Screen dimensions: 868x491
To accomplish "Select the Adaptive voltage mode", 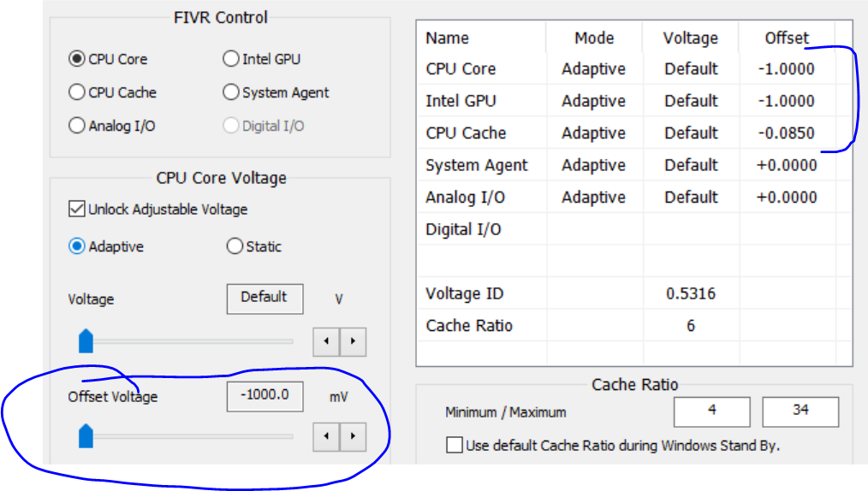I will (x=77, y=246).
